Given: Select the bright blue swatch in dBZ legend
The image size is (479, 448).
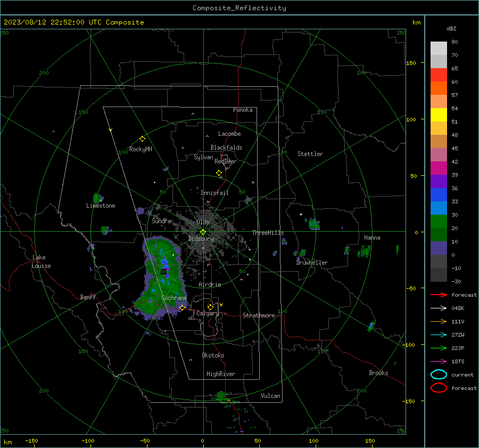Looking at the screenshot, I should [439, 194].
